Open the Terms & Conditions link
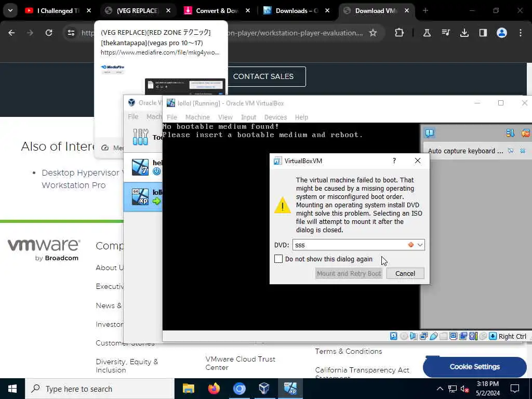This screenshot has width=532, height=399. (349, 351)
